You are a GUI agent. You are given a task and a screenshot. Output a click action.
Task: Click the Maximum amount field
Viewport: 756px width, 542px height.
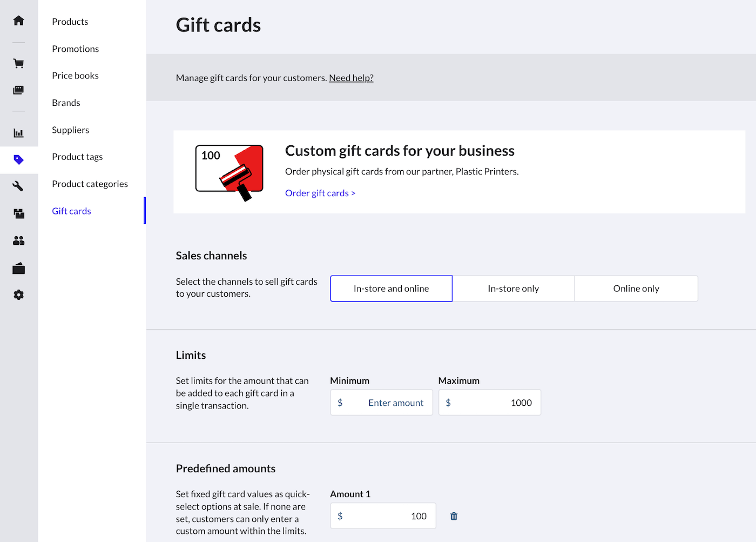(495, 403)
